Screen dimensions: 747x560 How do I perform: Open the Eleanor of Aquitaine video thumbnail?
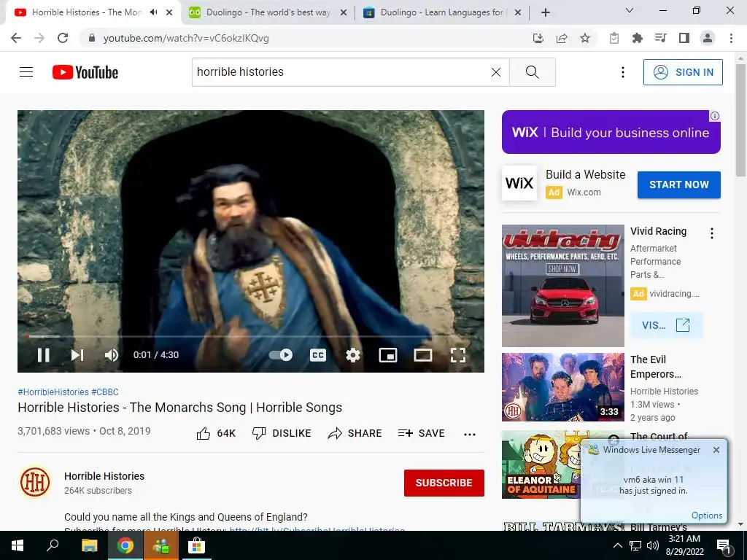[541, 464]
